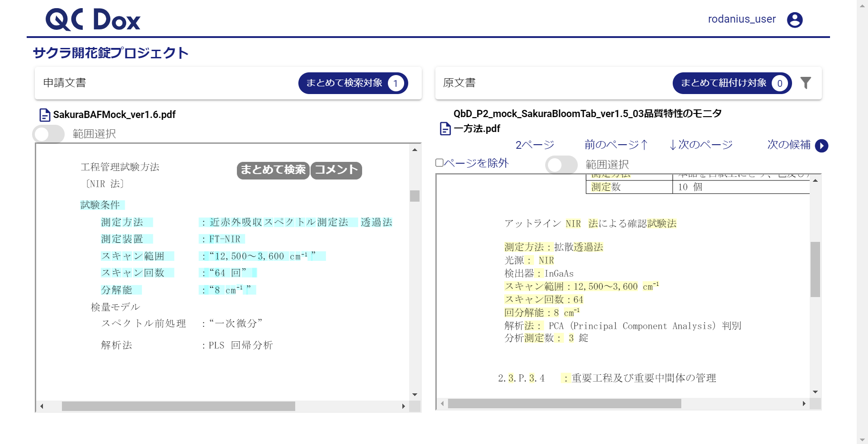Viewport: 868px width, 444px height.
Task: Click 'アットライン NIR 法による確認試験法' heading
Action: coord(590,223)
